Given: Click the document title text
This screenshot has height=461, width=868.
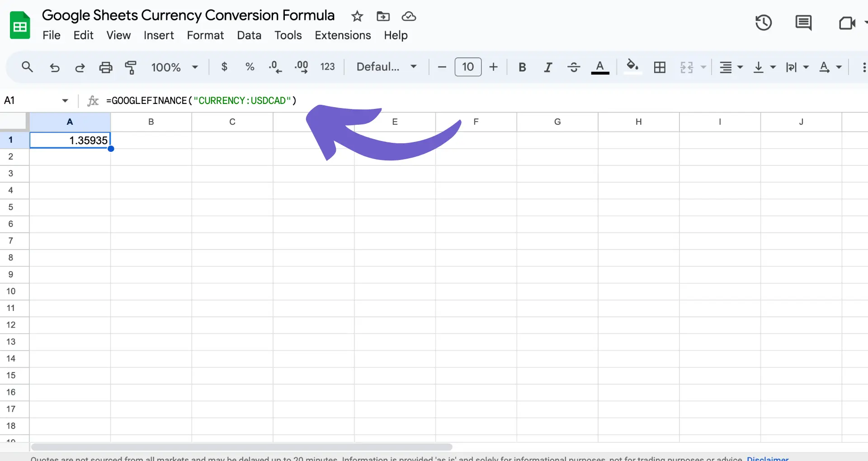Looking at the screenshot, I should point(188,15).
